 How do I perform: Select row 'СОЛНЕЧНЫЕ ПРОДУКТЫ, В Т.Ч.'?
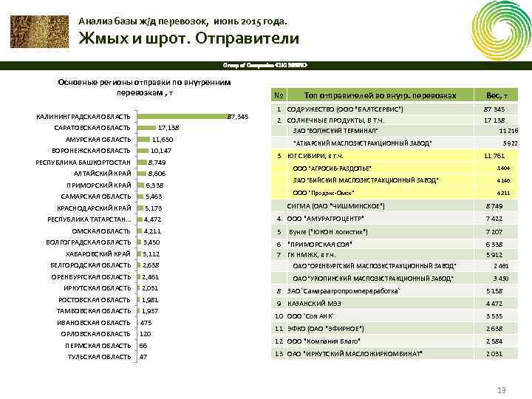click(395, 120)
